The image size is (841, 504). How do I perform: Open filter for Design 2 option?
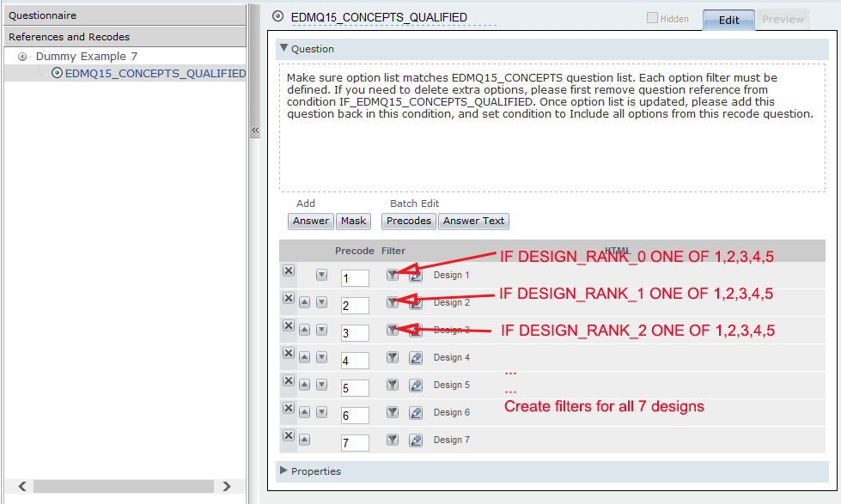click(393, 302)
